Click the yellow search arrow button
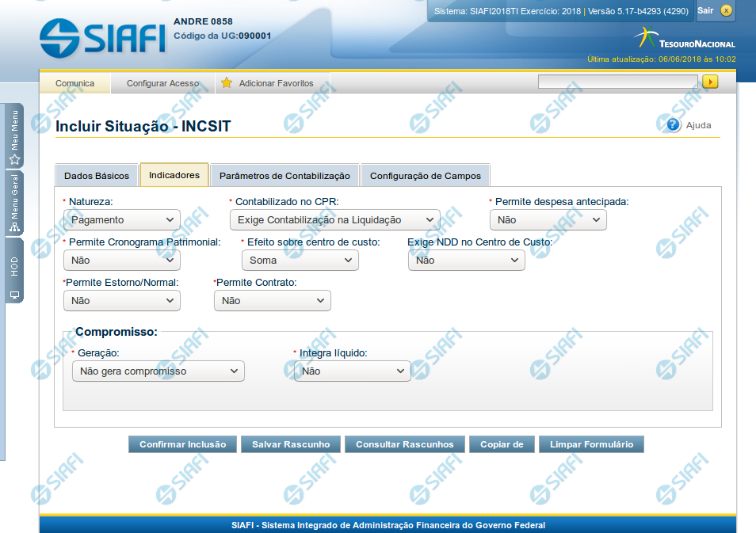 point(710,82)
